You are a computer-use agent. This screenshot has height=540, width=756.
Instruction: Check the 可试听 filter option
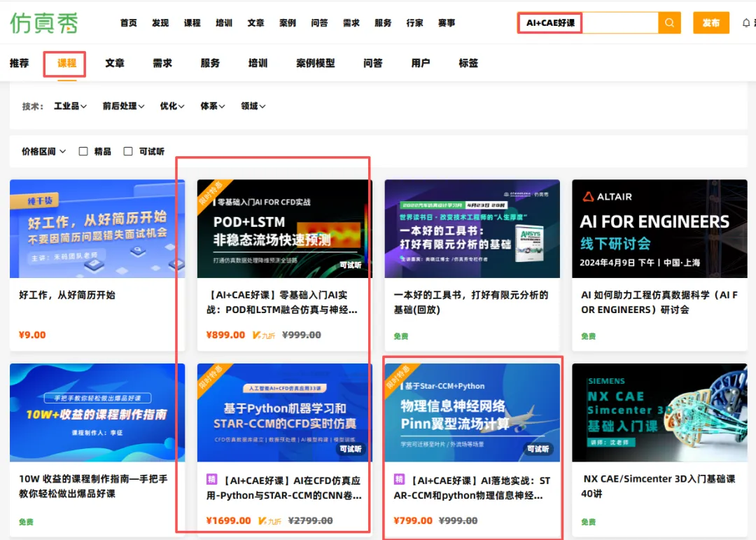[x=129, y=151]
